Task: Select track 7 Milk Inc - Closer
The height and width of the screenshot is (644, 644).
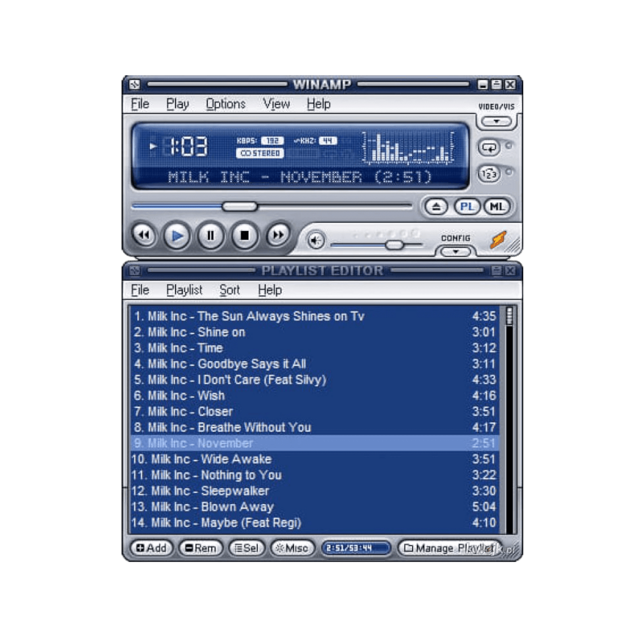Action: pos(315,412)
